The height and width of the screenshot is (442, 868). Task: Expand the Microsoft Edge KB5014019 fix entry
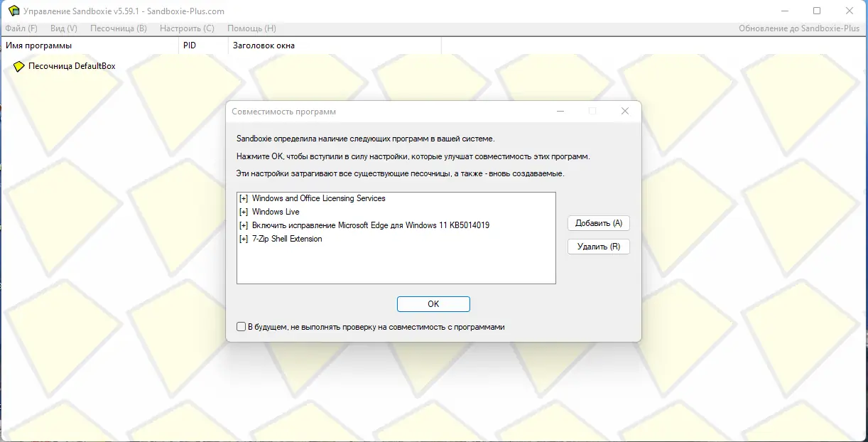click(244, 226)
